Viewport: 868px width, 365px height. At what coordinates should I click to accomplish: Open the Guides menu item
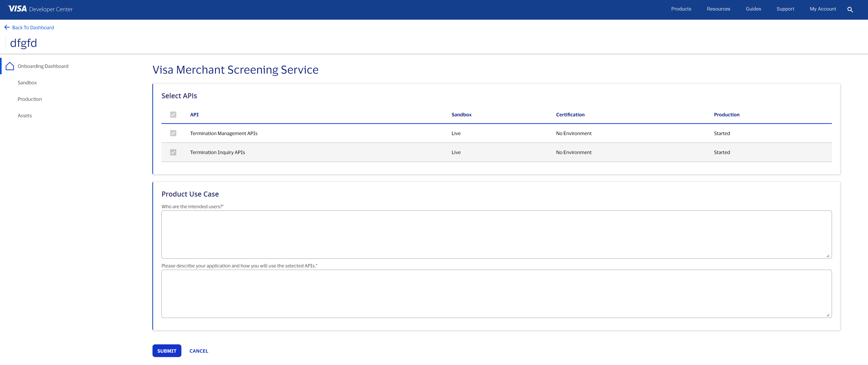click(x=753, y=9)
